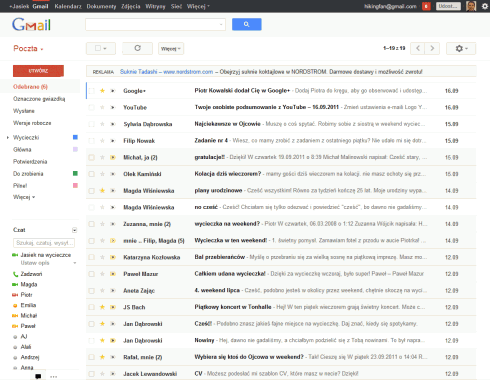Tick the checkbox for the Paweł Mazur email
Screen dimensions: 490x380
(x=91, y=274)
